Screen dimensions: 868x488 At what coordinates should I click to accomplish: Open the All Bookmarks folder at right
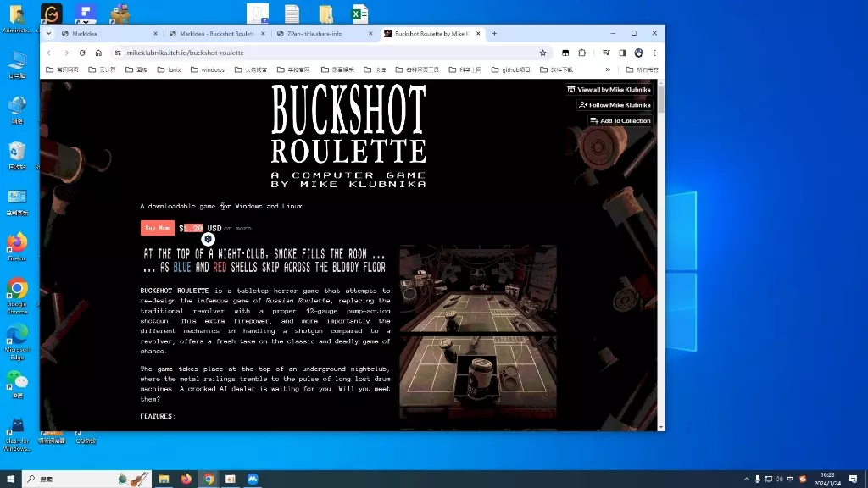643,69
